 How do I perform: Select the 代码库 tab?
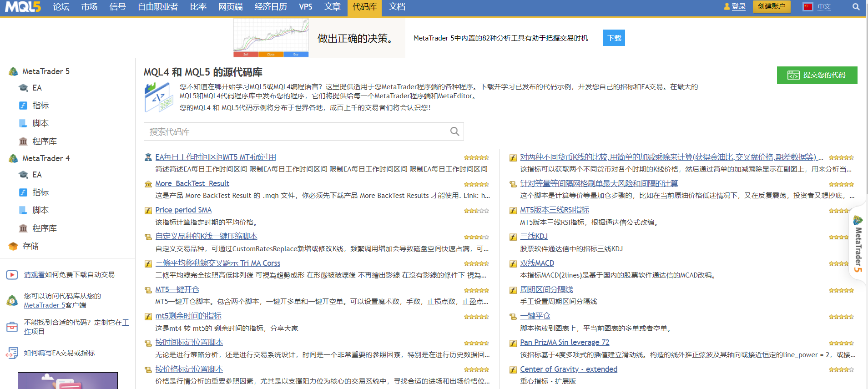[364, 8]
